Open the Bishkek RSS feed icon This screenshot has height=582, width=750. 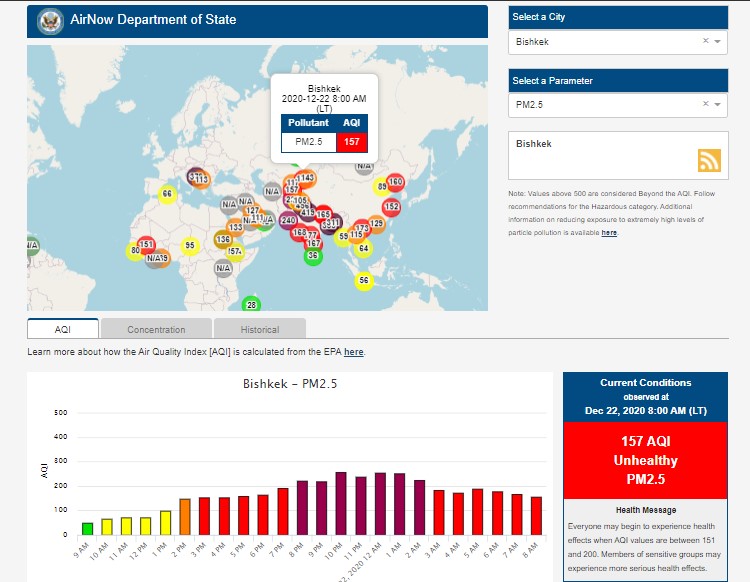(x=709, y=160)
